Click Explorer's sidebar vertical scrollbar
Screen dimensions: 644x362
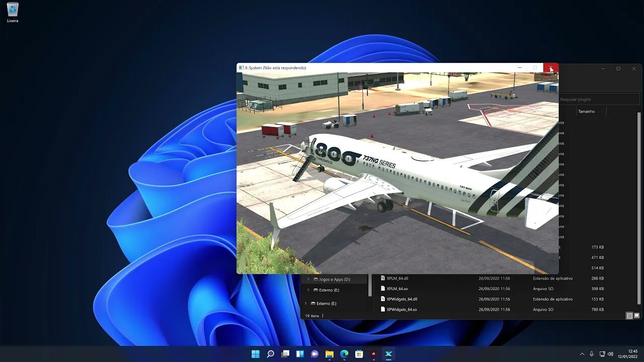[370, 285]
